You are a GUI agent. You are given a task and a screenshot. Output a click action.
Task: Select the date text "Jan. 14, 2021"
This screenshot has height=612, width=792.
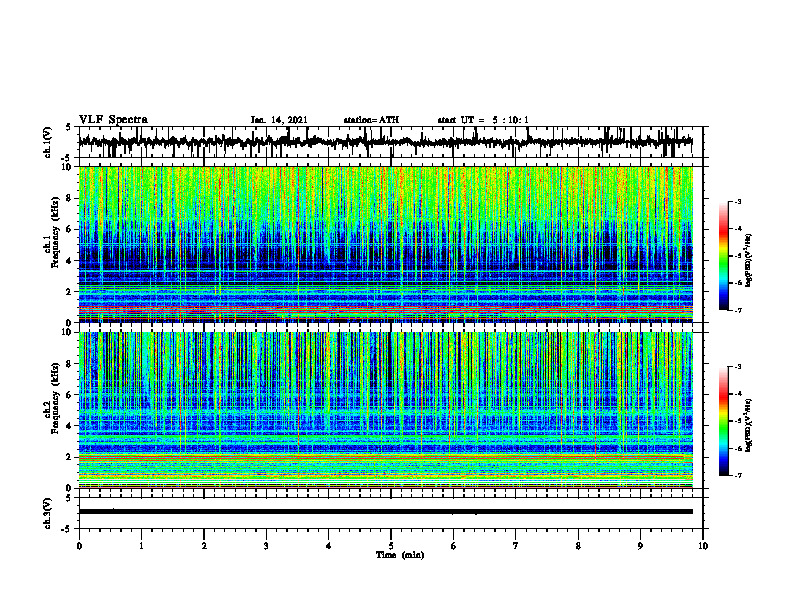pyautogui.click(x=279, y=120)
